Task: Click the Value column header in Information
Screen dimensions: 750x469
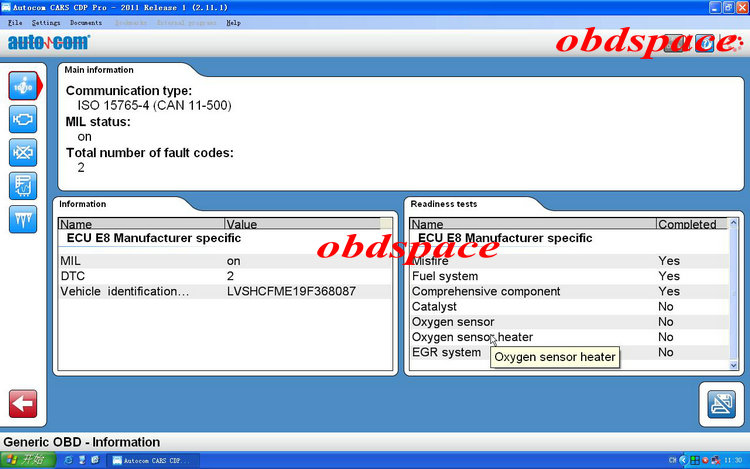Action: coord(302,224)
